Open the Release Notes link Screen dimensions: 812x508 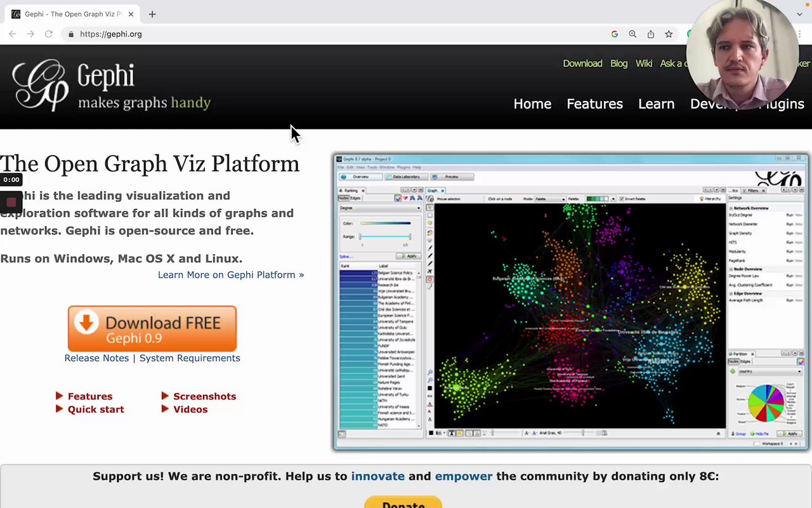point(96,358)
